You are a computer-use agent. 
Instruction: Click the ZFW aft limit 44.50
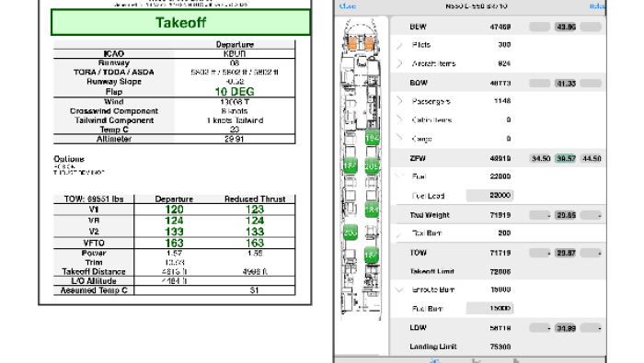point(592,158)
